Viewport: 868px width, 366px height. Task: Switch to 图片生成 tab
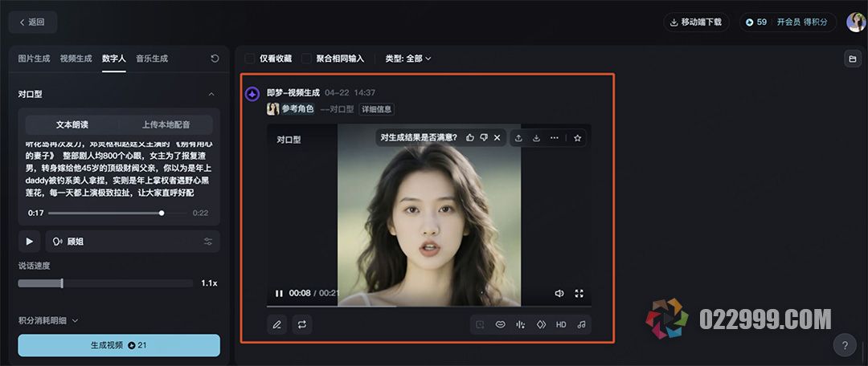click(34, 59)
